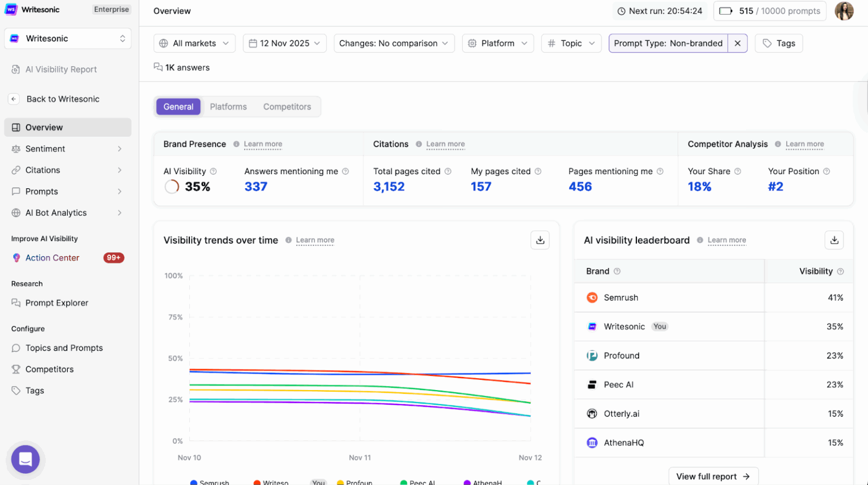Toggle Profound series in chart legend
The height and width of the screenshot is (485, 868).
[x=356, y=482]
